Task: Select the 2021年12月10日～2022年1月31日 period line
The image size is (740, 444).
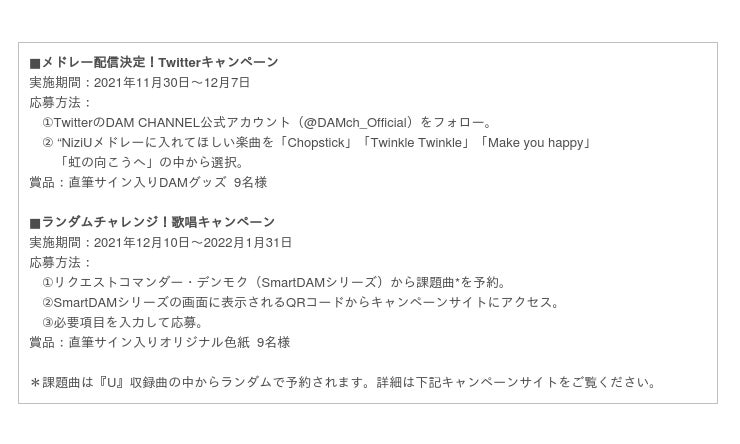Action: [x=192, y=242]
